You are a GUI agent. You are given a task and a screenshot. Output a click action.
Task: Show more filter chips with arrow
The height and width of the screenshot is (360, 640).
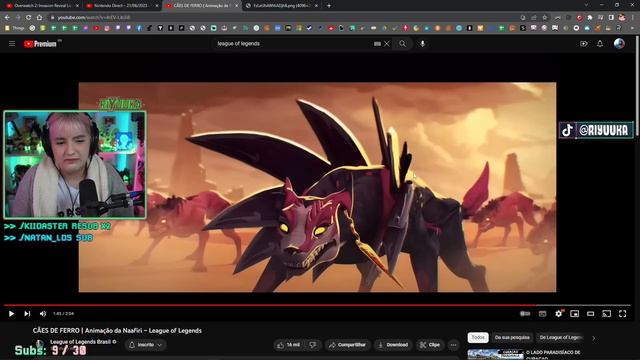click(x=593, y=338)
